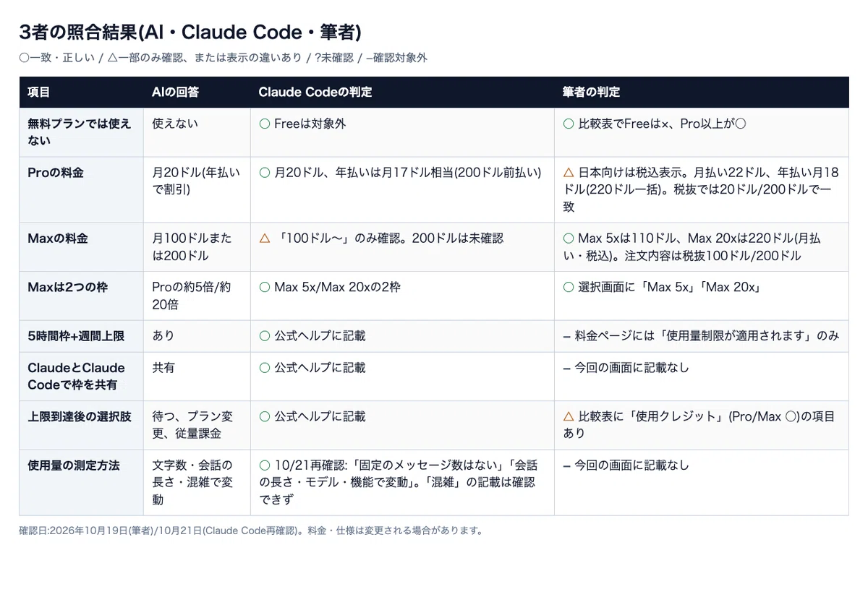The width and height of the screenshot is (868, 610).
Task: Click the cell "○ 比較表でFreeは×、Pro以上が○"
Action: [x=702, y=132]
